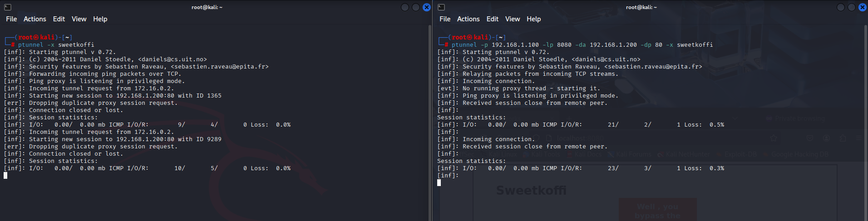
Task: Click terminal app icon in left window titlebar
Action: click(8, 7)
